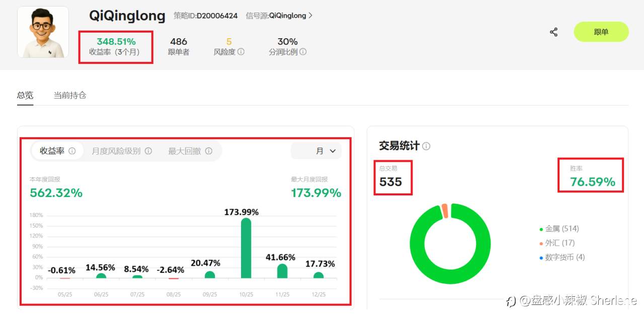Toggle the 外汇 (17) legend item
644x320 pixels.
pyautogui.click(x=557, y=243)
